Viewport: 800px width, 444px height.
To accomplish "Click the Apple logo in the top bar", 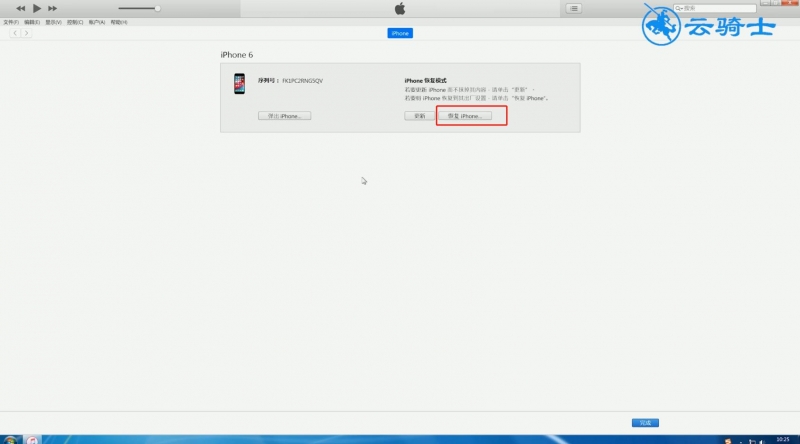I will coord(400,8).
